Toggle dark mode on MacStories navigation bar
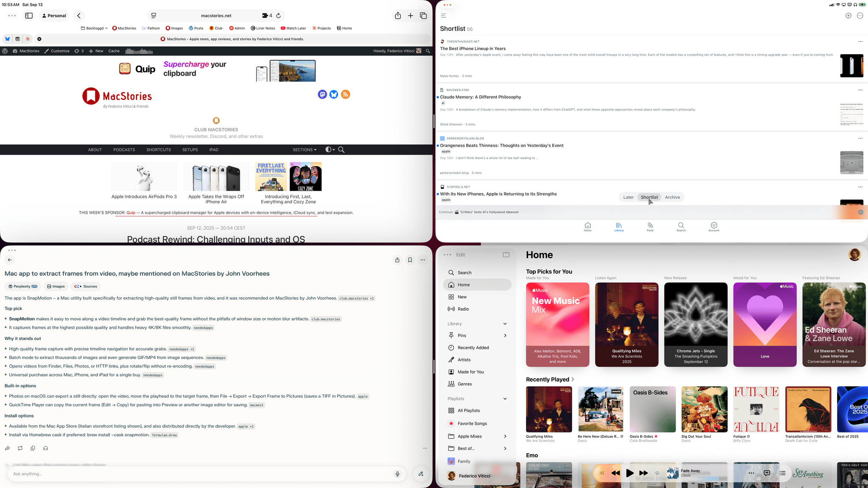Viewport: 868px width, 488px height. [x=329, y=150]
